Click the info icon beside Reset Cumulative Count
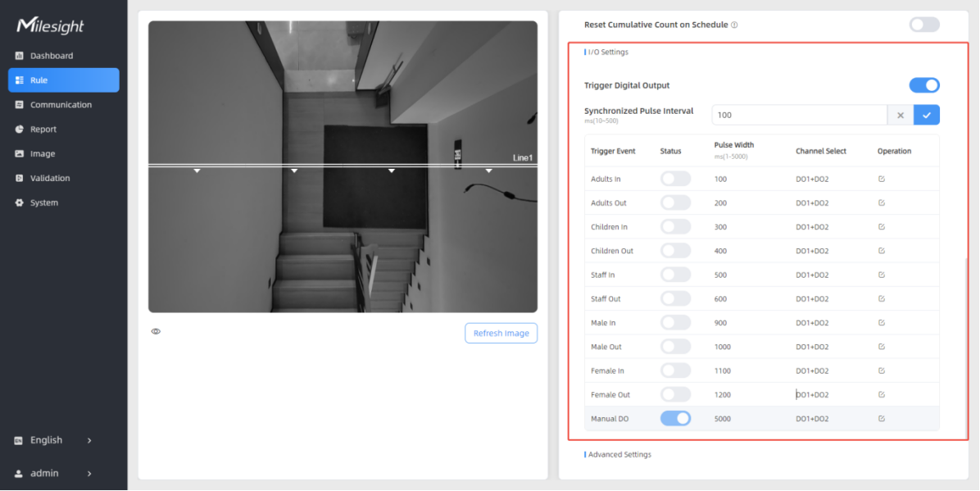Viewport: 980px width, 491px height. tap(734, 25)
